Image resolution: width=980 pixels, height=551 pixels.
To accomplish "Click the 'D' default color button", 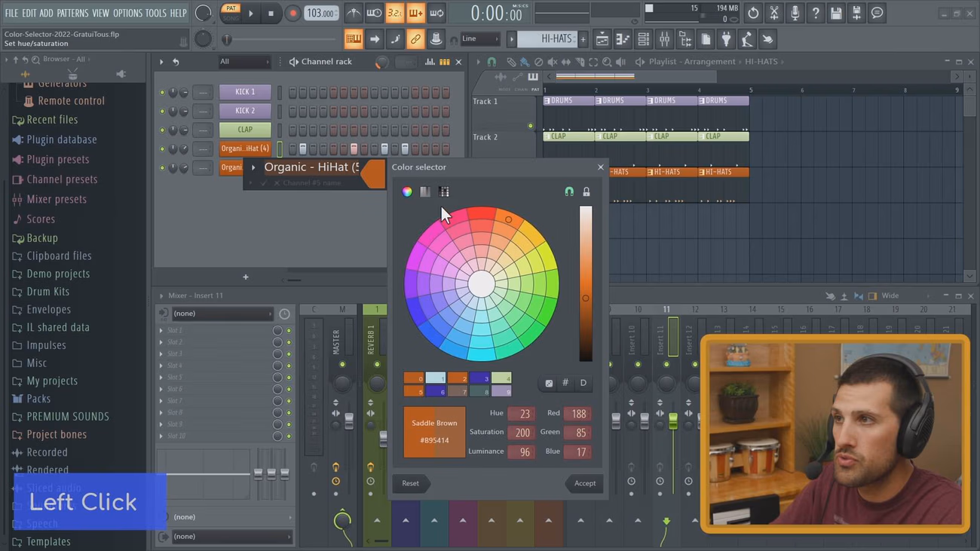I will (x=583, y=383).
